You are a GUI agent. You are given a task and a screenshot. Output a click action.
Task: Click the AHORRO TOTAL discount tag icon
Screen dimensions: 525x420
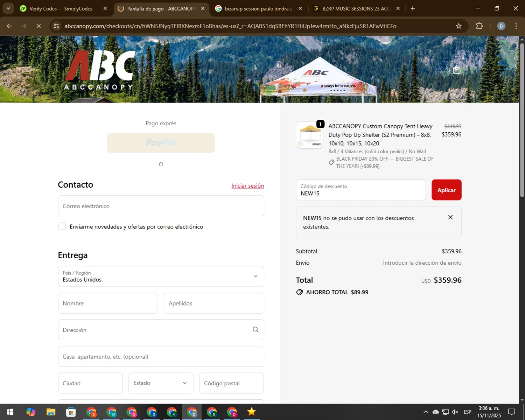click(x=300, y=292)
